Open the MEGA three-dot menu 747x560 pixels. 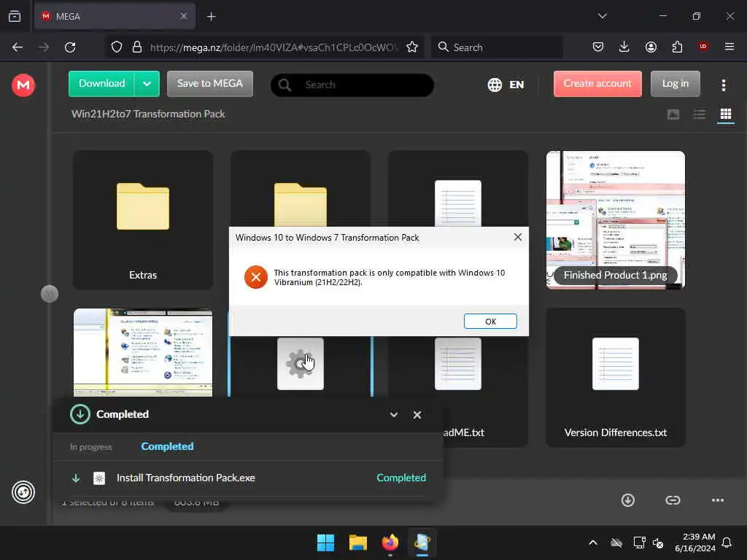click(724, 85)
